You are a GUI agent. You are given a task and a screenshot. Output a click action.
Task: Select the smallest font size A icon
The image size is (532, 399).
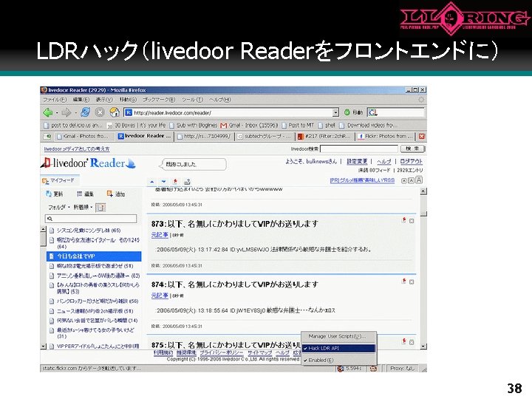tap(403, 181)
